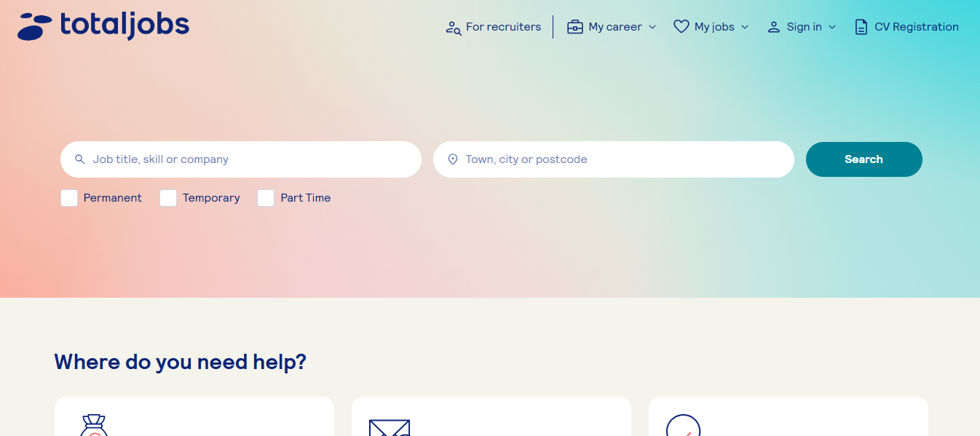
Task: Click the Search button
Action: (864, 159)
